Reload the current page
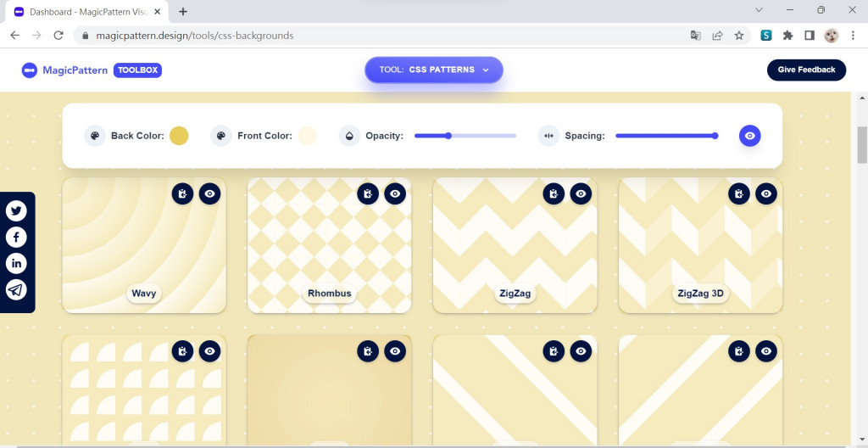The image size is (868, 448). coord(58,36)
